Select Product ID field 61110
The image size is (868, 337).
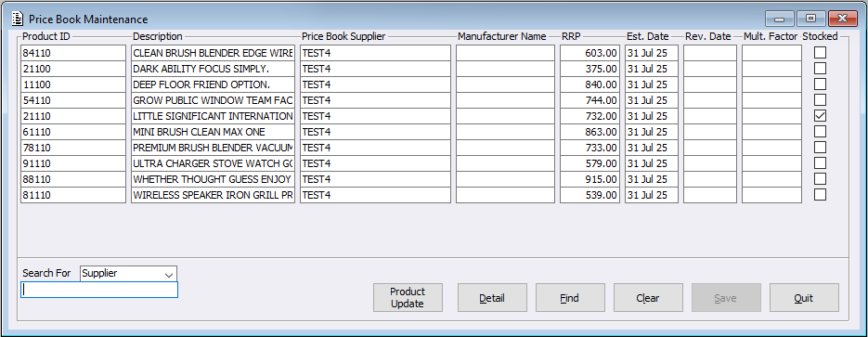tap(73, 132)
